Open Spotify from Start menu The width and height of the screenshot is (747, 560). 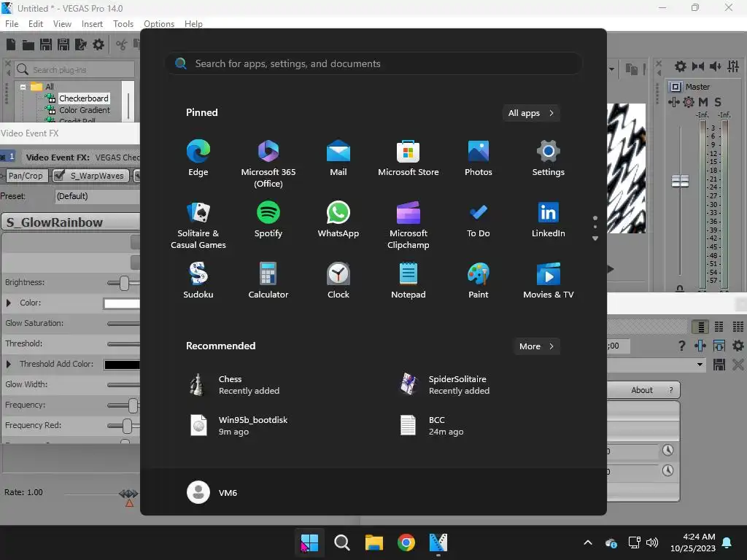pos(268,219)
